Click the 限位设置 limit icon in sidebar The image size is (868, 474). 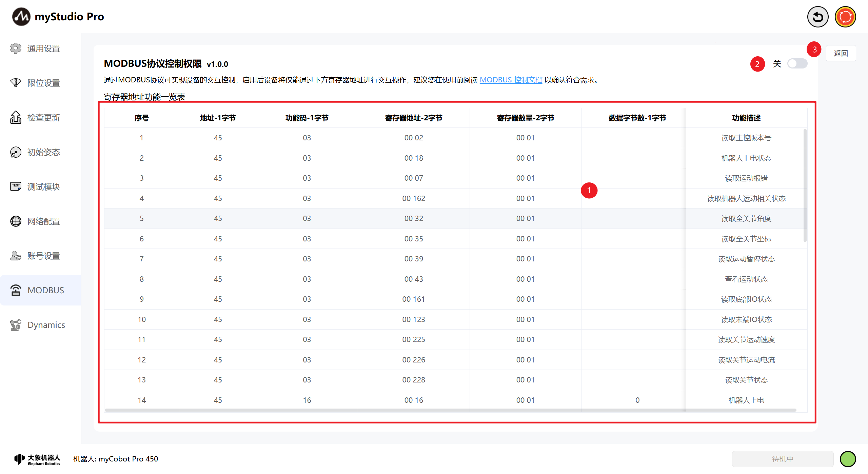[16, 83]
